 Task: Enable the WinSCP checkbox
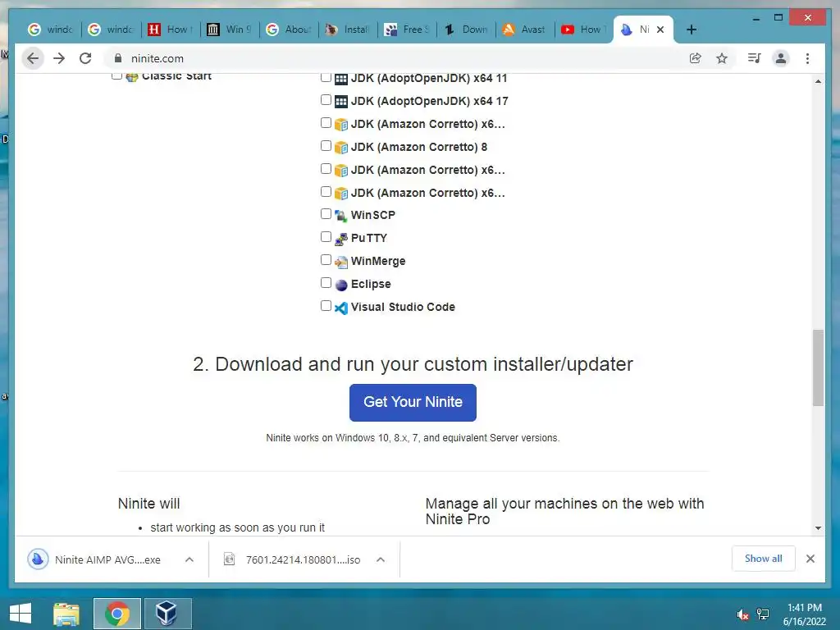326,214
